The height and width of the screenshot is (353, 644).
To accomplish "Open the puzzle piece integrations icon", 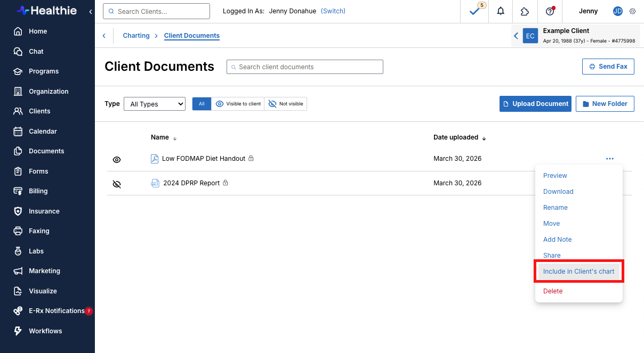I will coord(525,11).
